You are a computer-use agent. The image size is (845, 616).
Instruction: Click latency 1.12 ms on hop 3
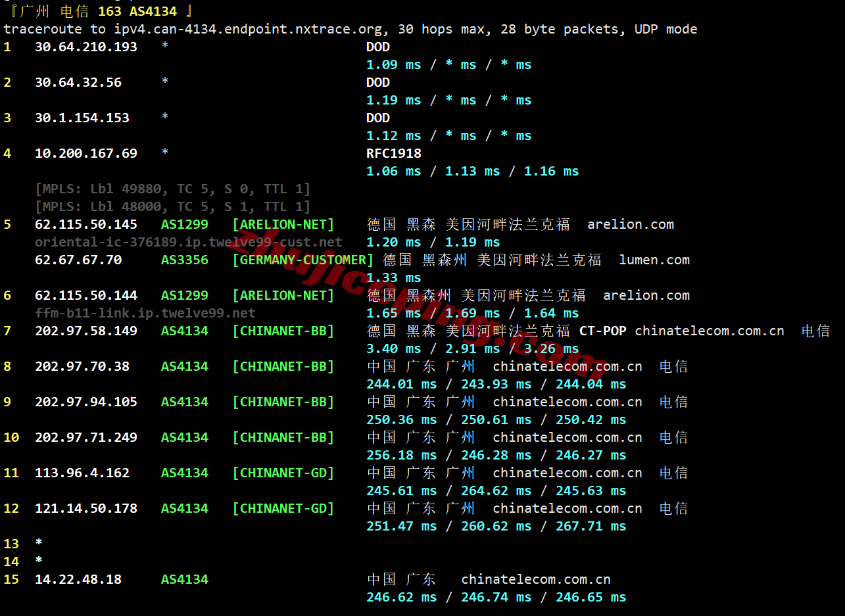394,135
